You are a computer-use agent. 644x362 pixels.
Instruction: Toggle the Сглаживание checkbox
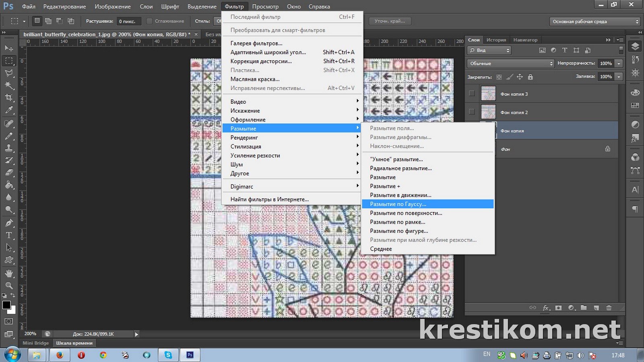coord(149,21)
